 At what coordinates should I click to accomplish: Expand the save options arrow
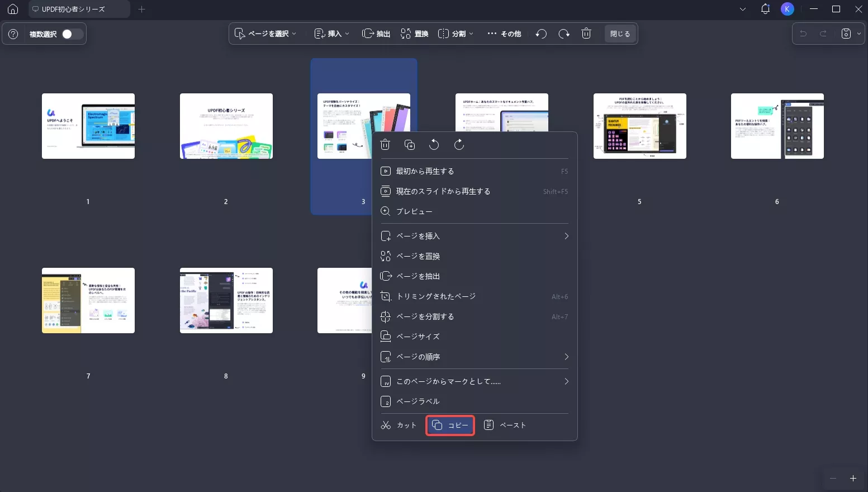click(859, 34)
